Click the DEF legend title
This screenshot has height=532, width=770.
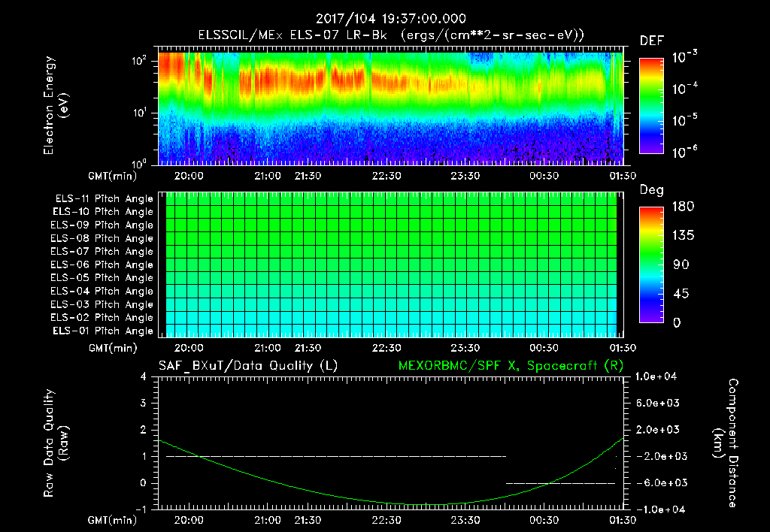(652, 41)
